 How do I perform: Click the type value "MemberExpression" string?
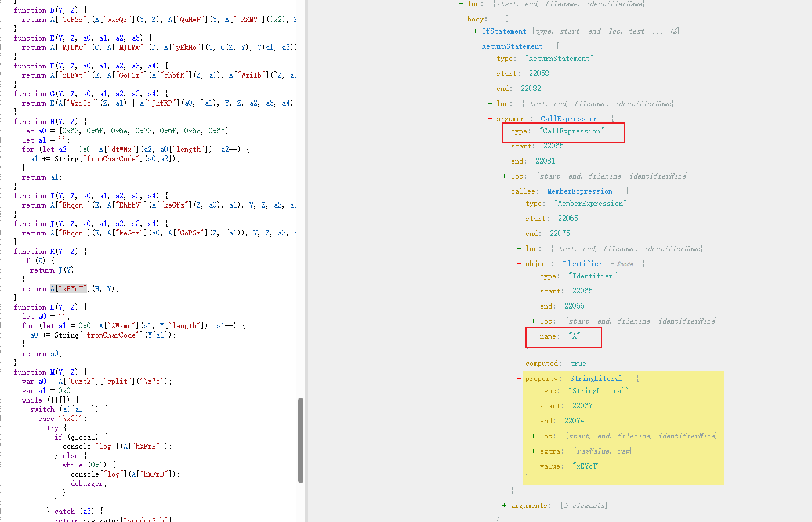(x=590, y=204)
